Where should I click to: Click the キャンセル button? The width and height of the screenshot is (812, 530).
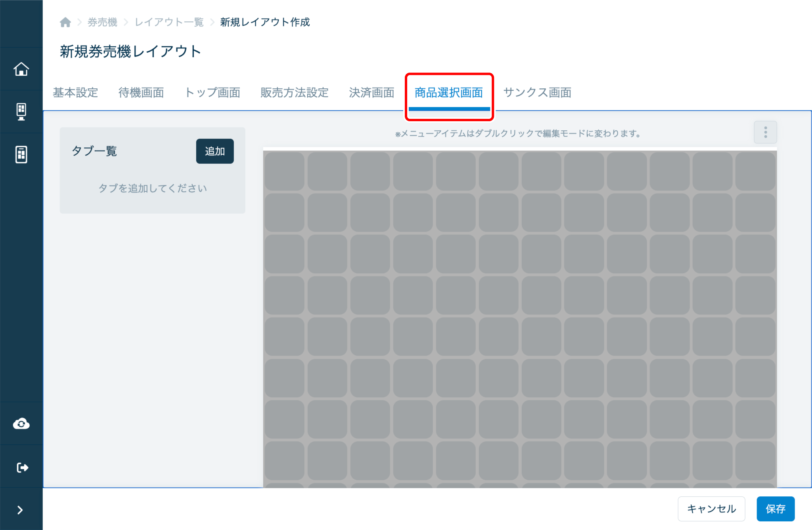point(711,509)
